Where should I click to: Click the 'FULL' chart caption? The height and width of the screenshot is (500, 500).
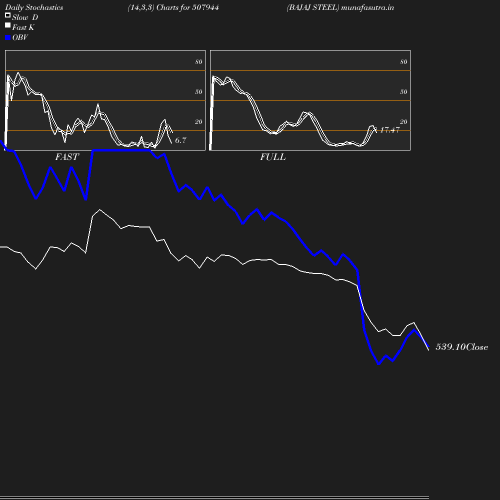point(273,157)
